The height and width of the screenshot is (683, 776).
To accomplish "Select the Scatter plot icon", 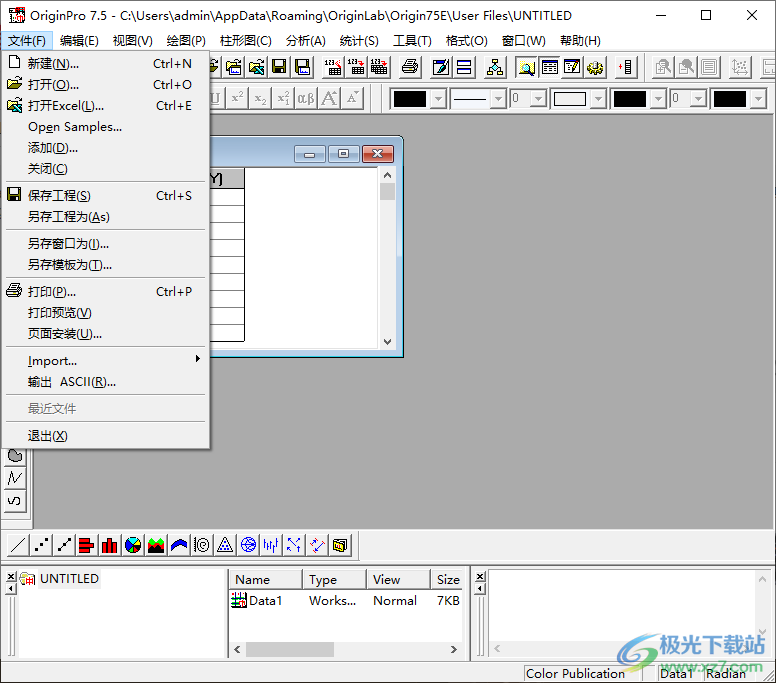I will (x=41, y=545).
